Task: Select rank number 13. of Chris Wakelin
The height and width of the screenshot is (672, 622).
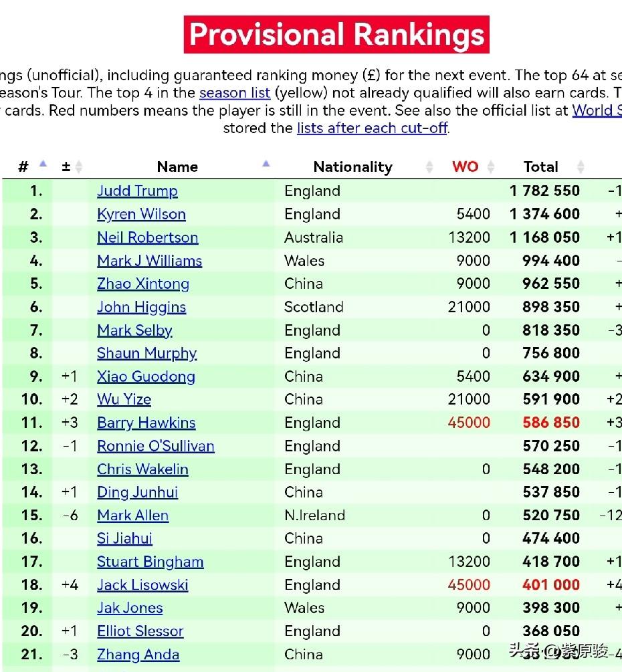Action: (32, 469)
